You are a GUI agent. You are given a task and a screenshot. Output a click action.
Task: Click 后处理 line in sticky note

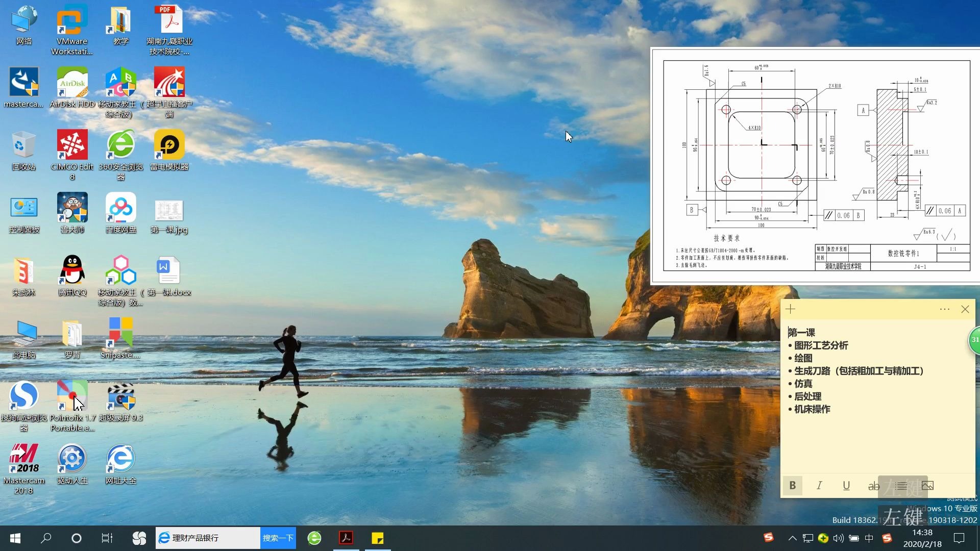pyautogui.click(x=808, y=396)
